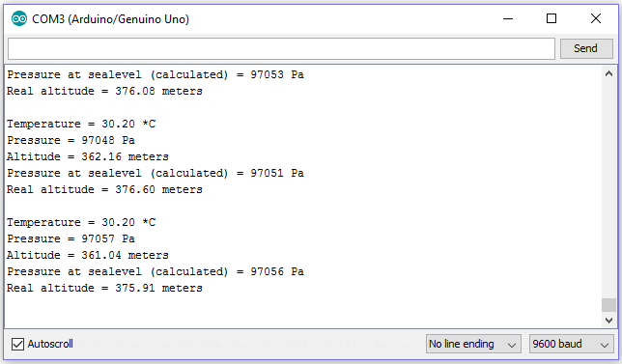
Task: Click the line 'Pressure at sealevel (calculated) = 97056 Pa'
Action: [x=155, y=271]
